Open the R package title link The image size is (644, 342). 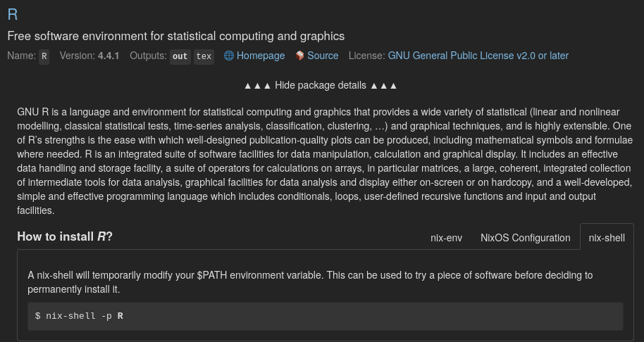(13, 15)
